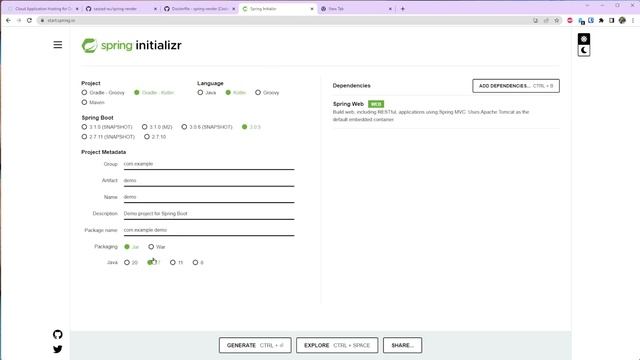Open the Chrome profile avatar

[622, 20]
